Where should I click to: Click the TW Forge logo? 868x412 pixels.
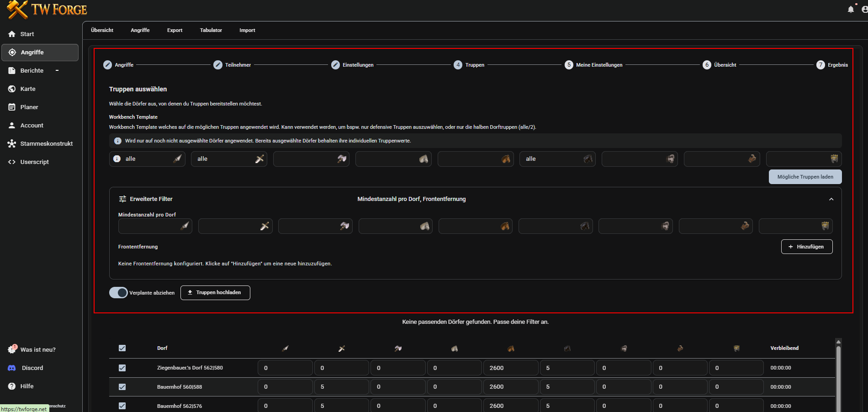pyautogui.click(x=47, y=10)
